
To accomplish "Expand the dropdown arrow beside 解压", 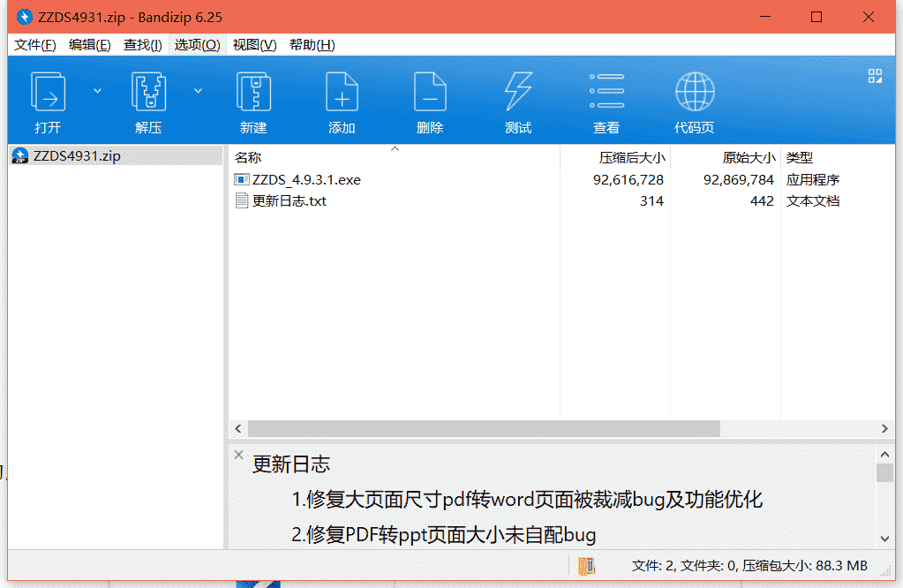I will coord(198,91).
